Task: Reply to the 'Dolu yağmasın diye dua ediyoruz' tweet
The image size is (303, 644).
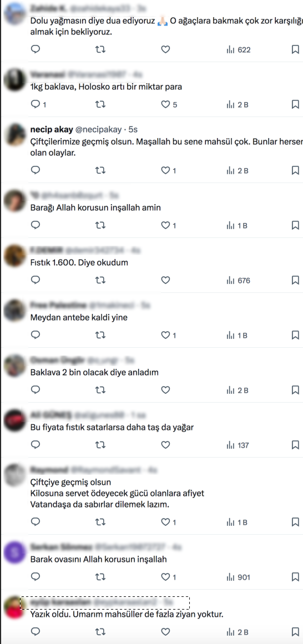Action: 36,49
